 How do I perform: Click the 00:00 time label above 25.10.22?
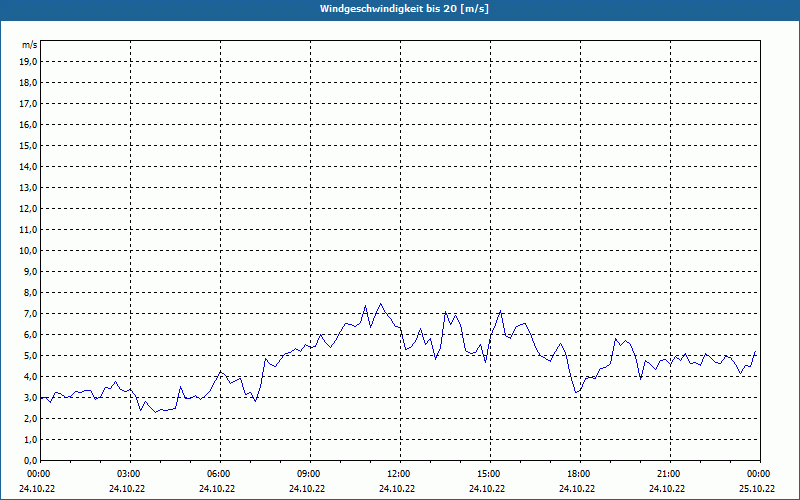point(760,474)
